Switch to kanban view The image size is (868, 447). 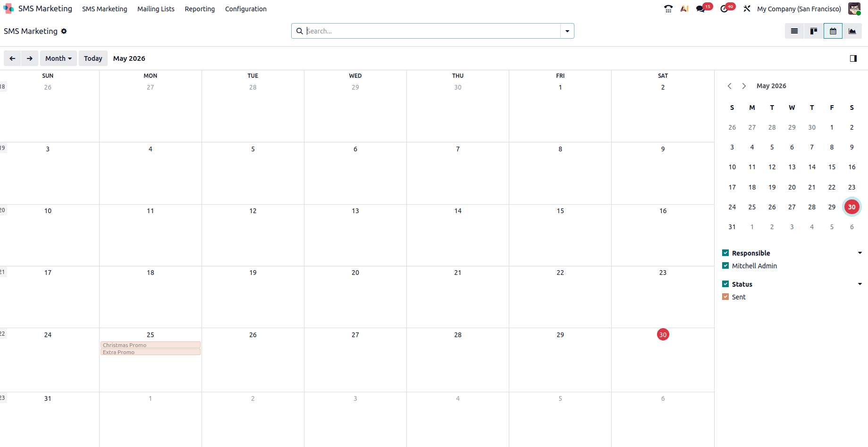pos(814,31)
